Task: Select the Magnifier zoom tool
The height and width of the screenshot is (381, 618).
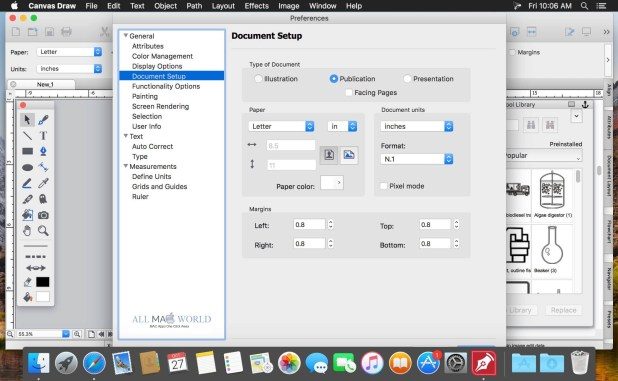Action: tap(43, 231)
